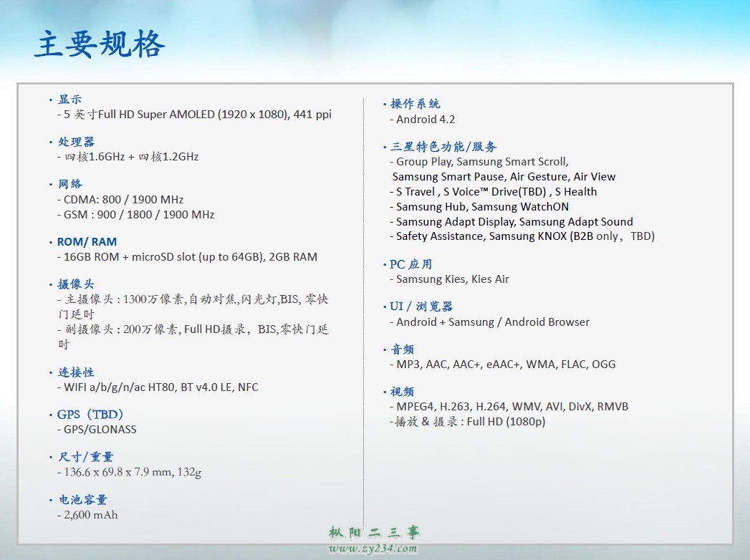Click 'Samsung Hub, Samsung WatchON' line
This screenshot has height=560, width=750.
pyautogui.click(x=479, y=206)
